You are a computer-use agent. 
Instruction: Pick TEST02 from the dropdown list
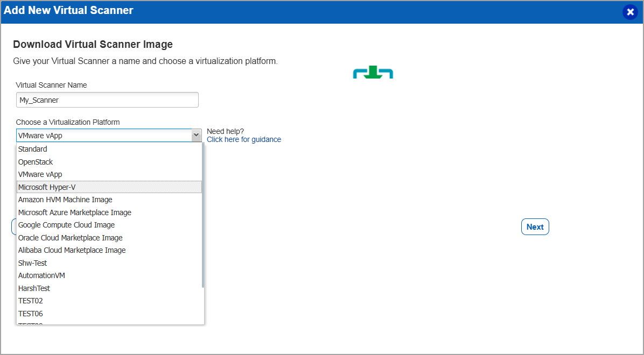[x=31, y=301]
